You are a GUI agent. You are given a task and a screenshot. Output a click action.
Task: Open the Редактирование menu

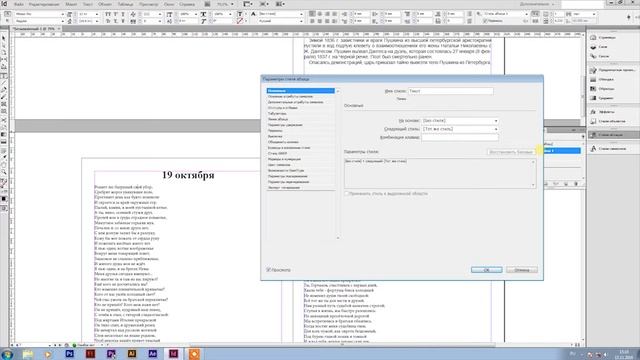click(x=44, y=4)
